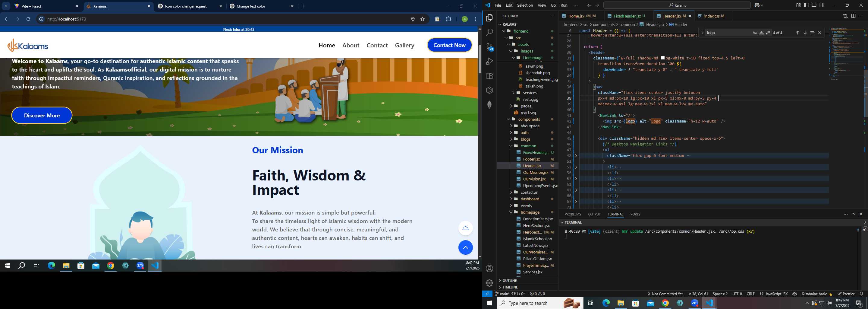Click Customize Layout icon in title bar
Image resolution: width=868 pixels, height=309 pixels.
pyautogui.click(x=798, y=5)
